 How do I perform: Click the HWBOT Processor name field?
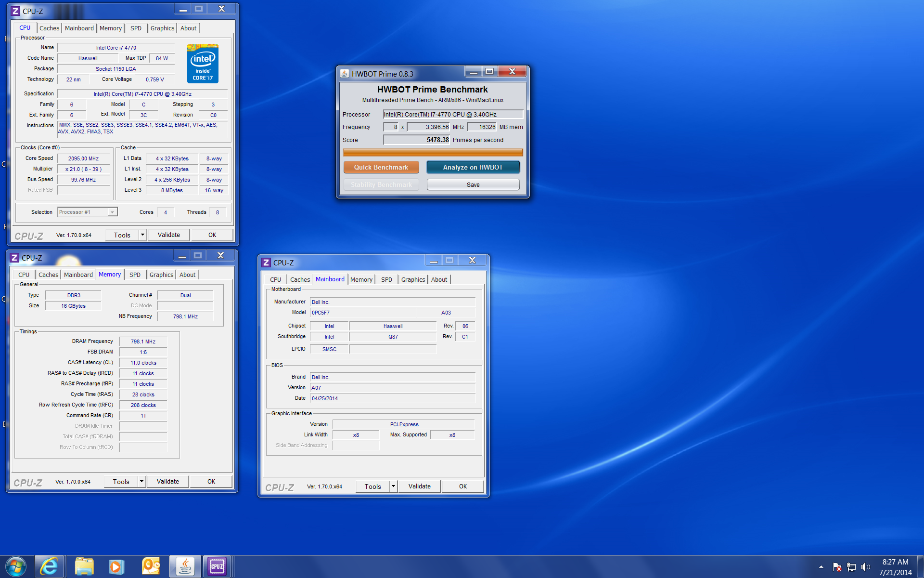(453, 114)
